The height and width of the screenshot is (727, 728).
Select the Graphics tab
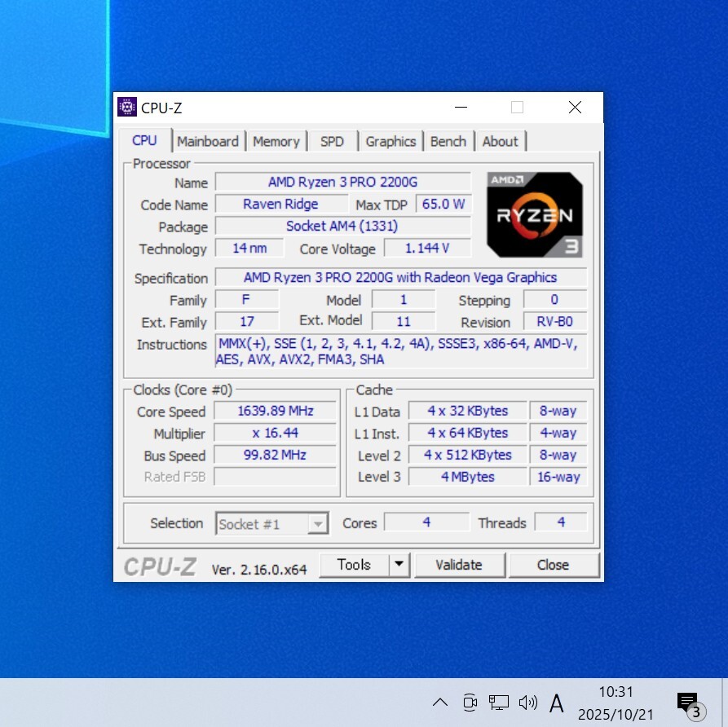[390, 141]
